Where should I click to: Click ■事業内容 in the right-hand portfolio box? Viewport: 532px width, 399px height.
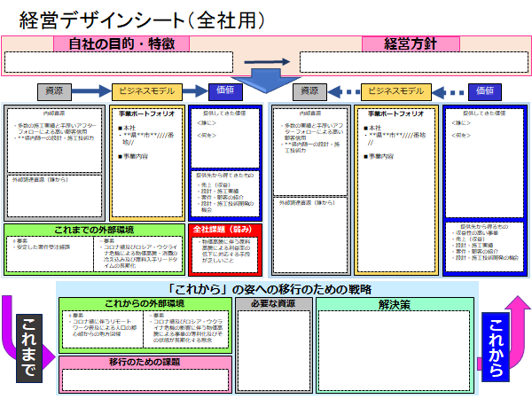379,156
